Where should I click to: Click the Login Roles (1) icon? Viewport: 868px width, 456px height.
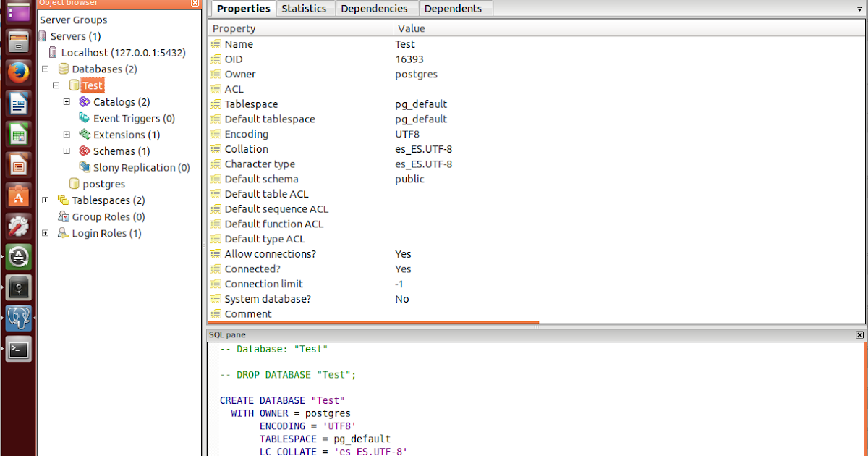pos(63,233)
